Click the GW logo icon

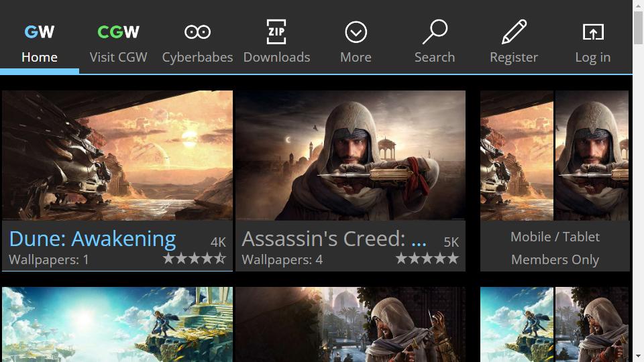point(40,32)
